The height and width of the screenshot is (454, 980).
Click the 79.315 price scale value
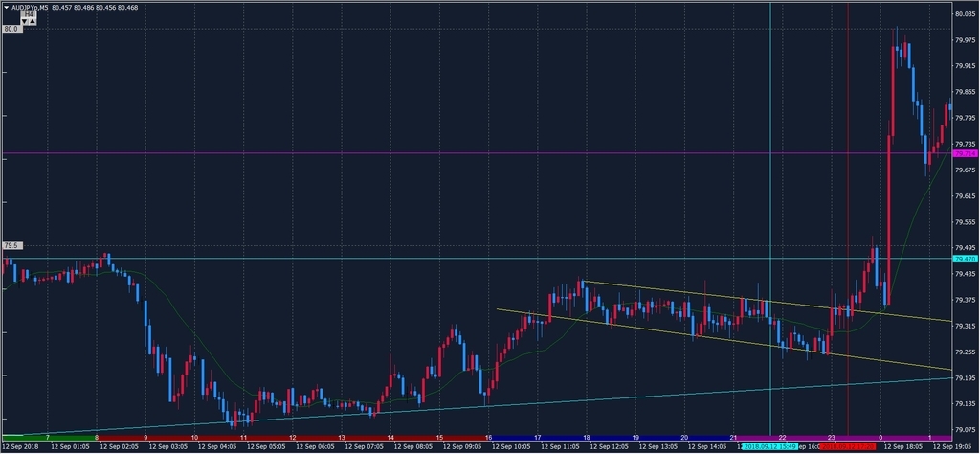coord(967,326)
